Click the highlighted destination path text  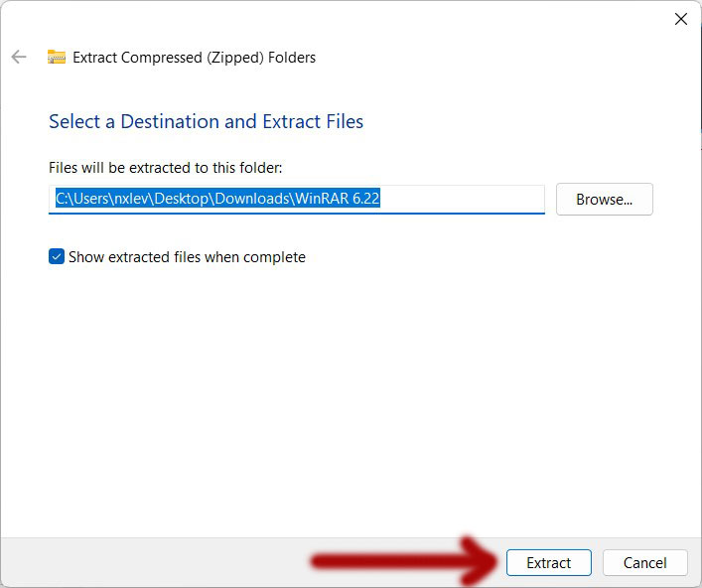tap(217, 199)
